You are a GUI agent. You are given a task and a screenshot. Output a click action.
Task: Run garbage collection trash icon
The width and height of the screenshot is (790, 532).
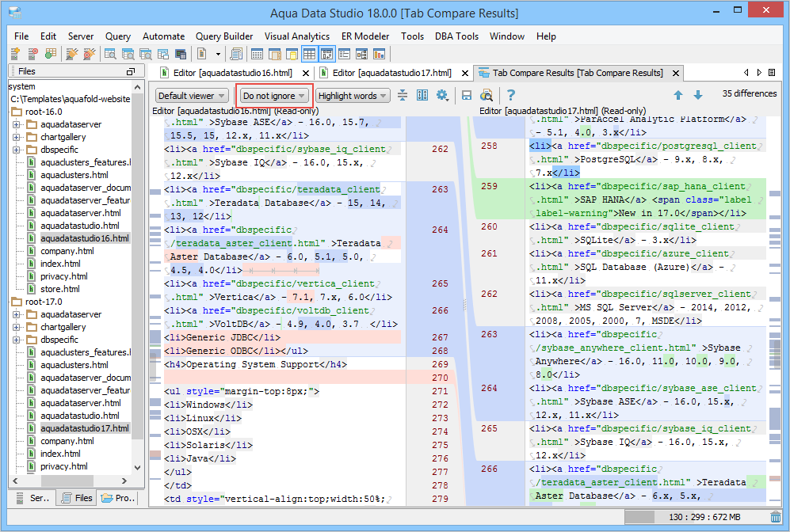[775, 517]
